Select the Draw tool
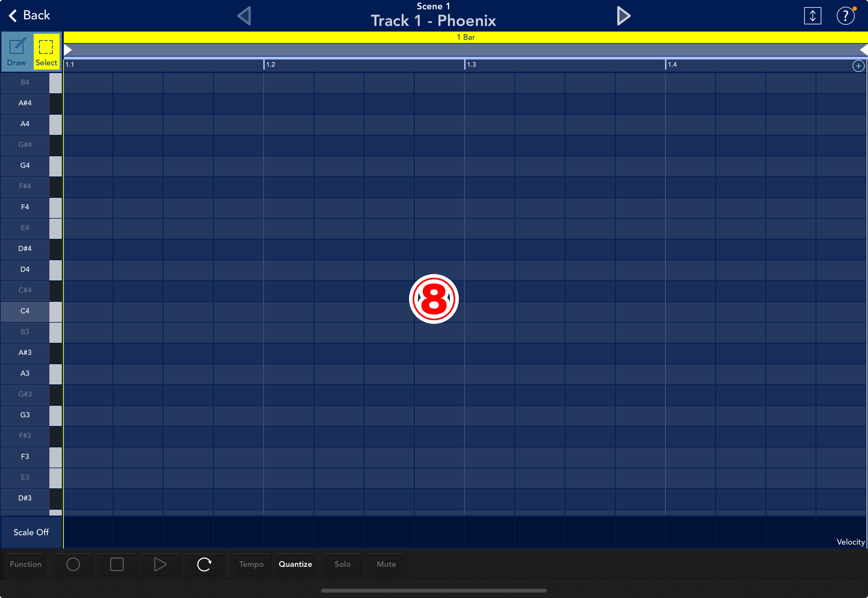Image resolution: width=868 pixels, height=598 pixels. 17,52
